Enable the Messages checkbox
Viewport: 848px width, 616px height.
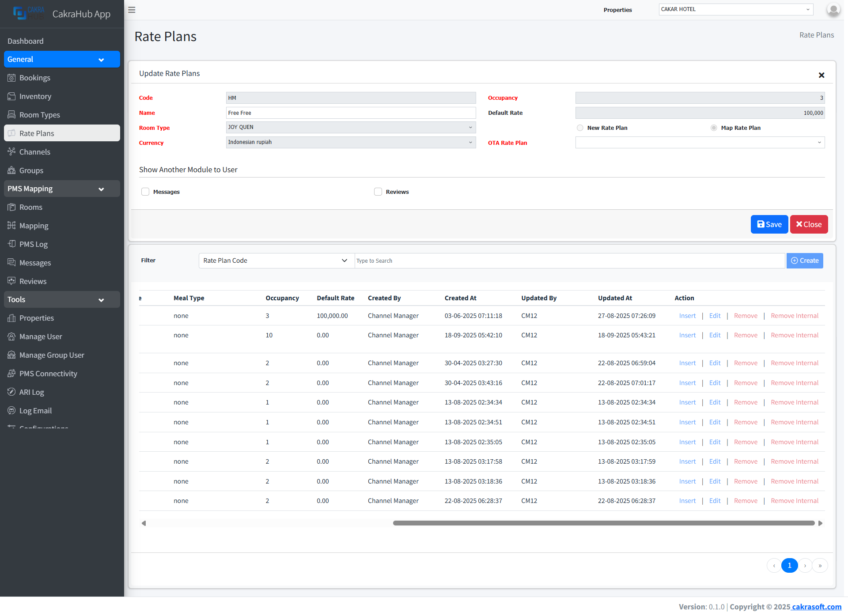[145, 192]
